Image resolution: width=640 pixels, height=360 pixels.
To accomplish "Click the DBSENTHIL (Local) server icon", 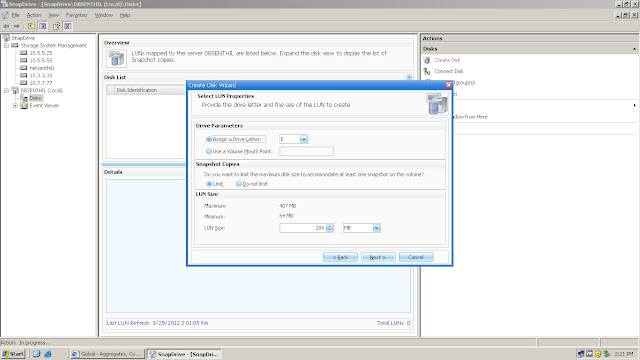I will 15,90.
